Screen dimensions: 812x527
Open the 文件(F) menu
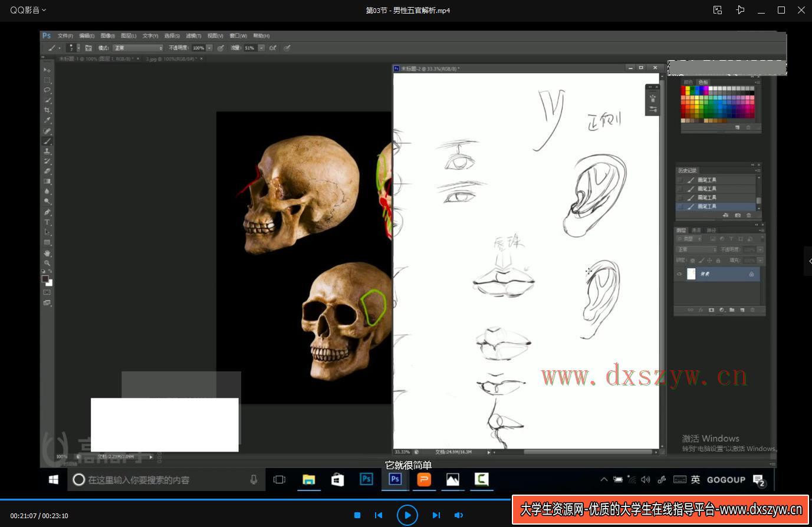tap(65, 36)
